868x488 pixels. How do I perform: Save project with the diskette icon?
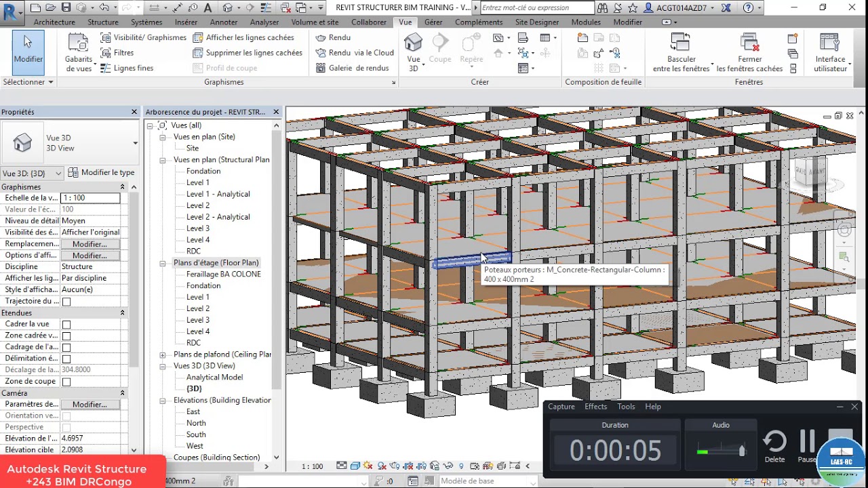66,8
